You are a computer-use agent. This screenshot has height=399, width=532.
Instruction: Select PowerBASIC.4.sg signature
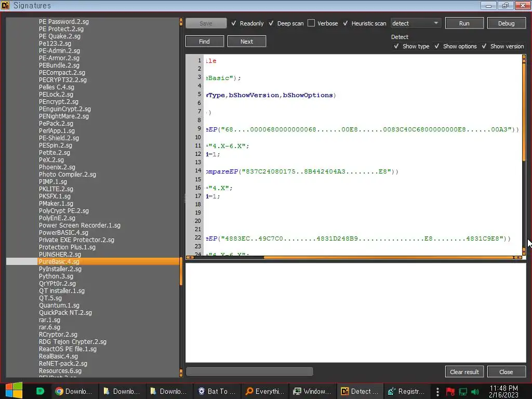(x=63, y=233)
